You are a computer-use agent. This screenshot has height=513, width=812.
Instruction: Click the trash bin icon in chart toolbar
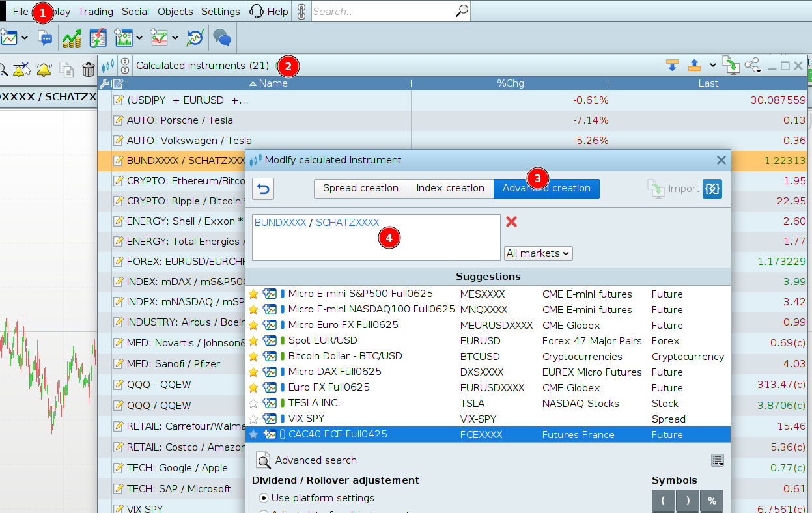89,70
